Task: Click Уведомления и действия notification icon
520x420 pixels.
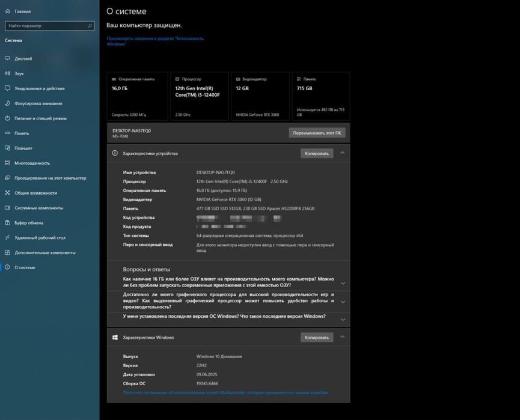Action: [8, 88]
